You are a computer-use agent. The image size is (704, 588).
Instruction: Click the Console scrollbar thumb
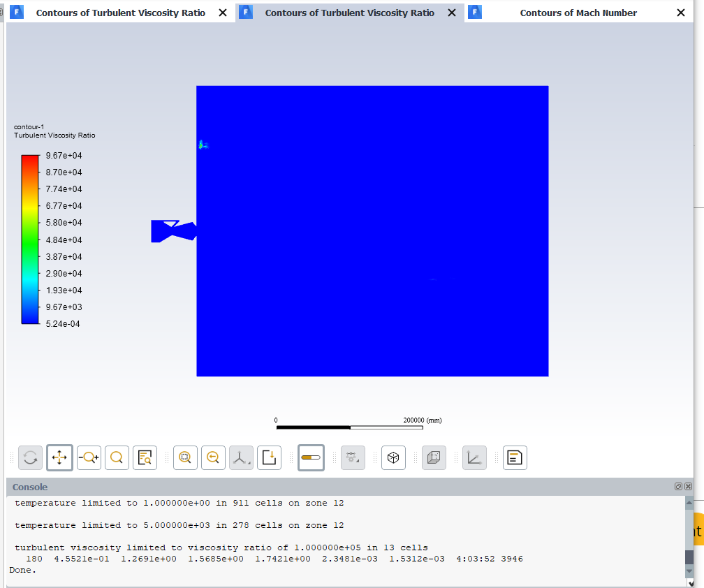[x=689, y=557]
